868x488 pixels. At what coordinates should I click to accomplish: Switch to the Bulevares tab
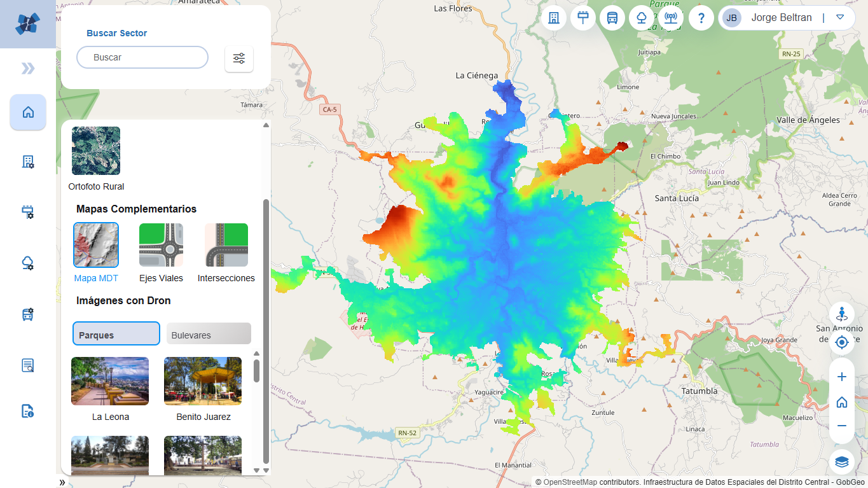tap(209, 334)
